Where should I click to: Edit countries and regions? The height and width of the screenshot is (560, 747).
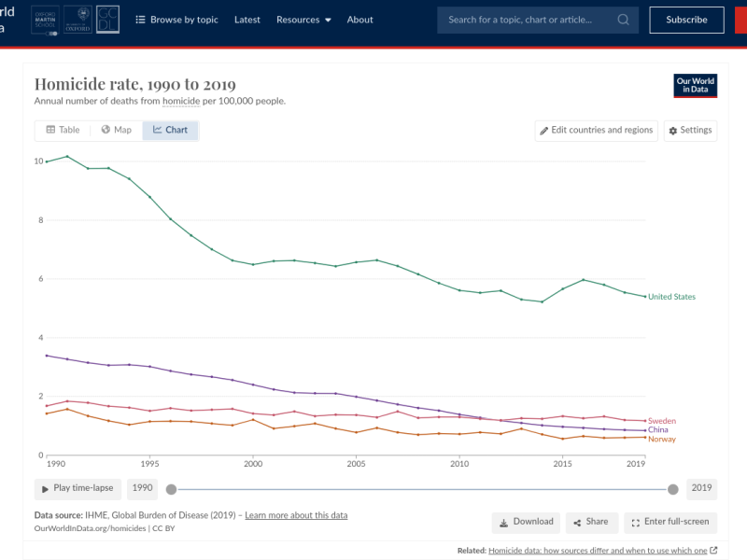click(596, 131)
